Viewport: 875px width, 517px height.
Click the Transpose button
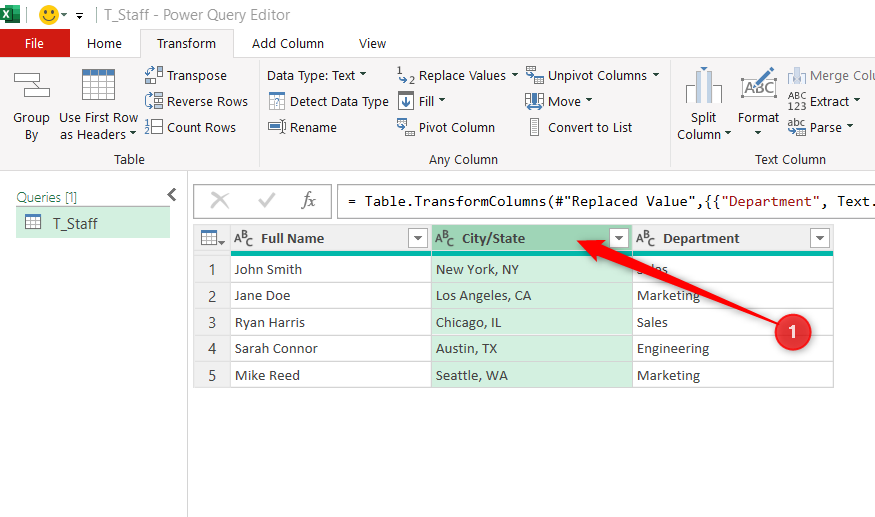186,75
